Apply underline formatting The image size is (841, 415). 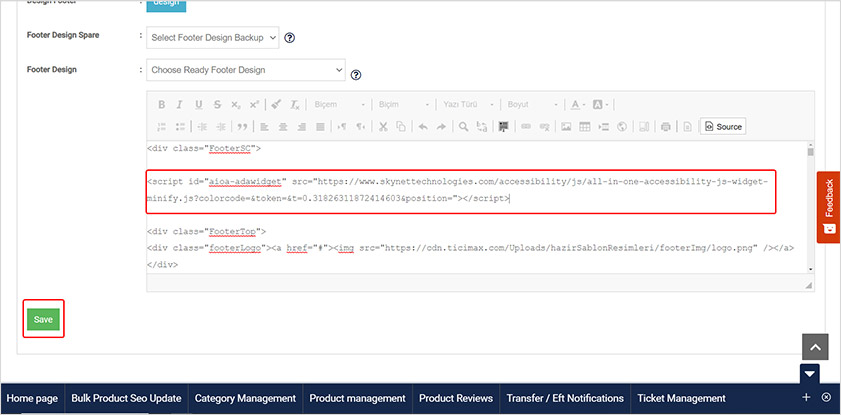coord(198,105)
